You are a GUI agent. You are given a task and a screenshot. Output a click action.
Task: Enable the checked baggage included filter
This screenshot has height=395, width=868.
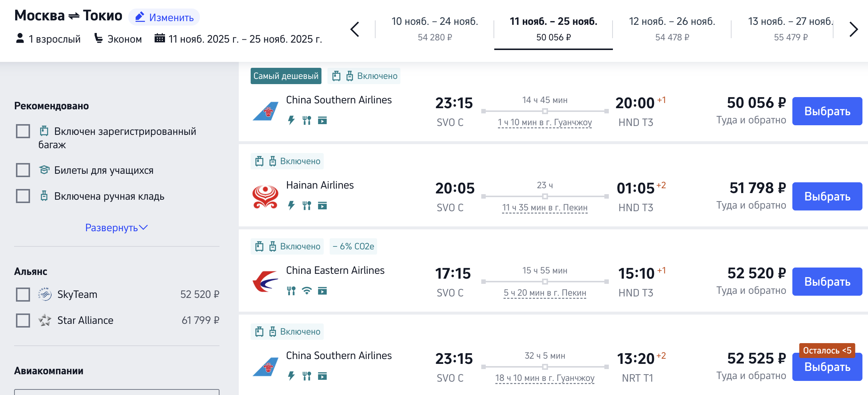23,131
